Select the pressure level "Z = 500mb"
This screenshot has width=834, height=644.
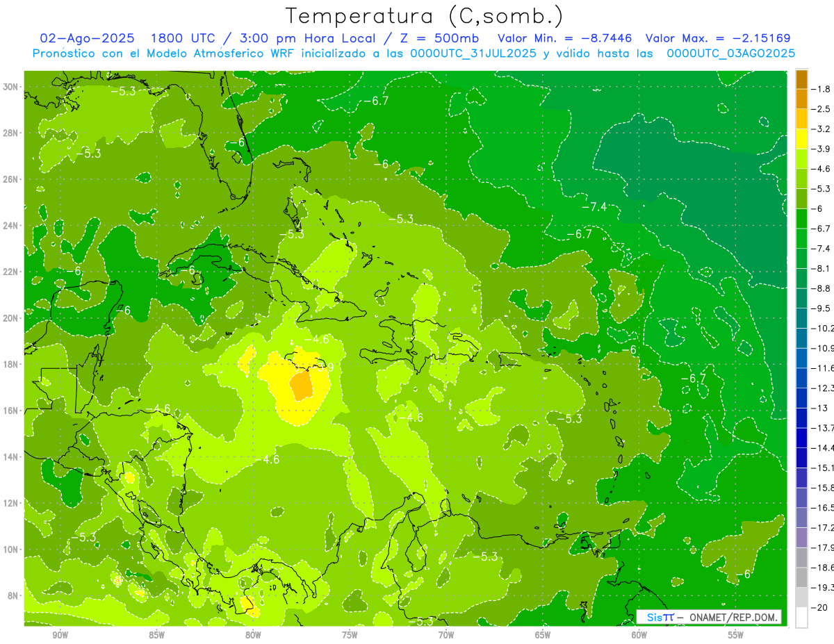click(x=438, y=38)
